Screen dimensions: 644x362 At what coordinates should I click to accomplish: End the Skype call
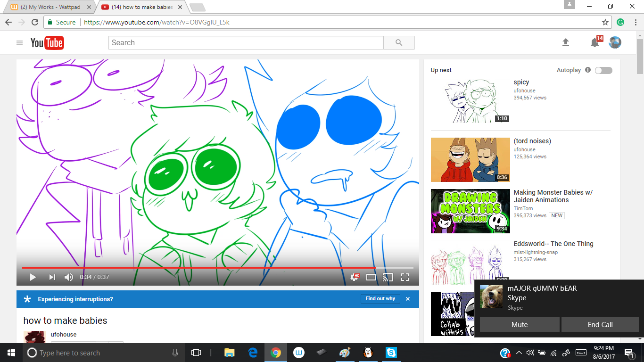600,324
